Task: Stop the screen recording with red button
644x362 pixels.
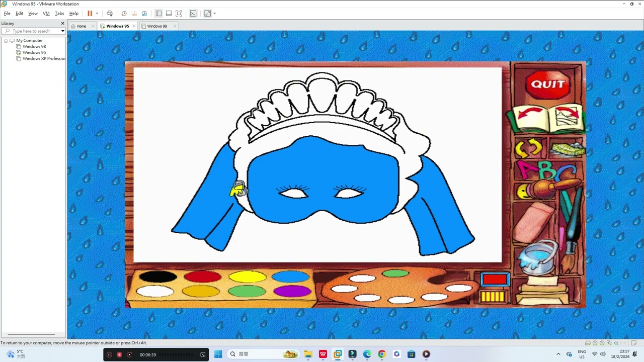Action: tap(119, 355)
